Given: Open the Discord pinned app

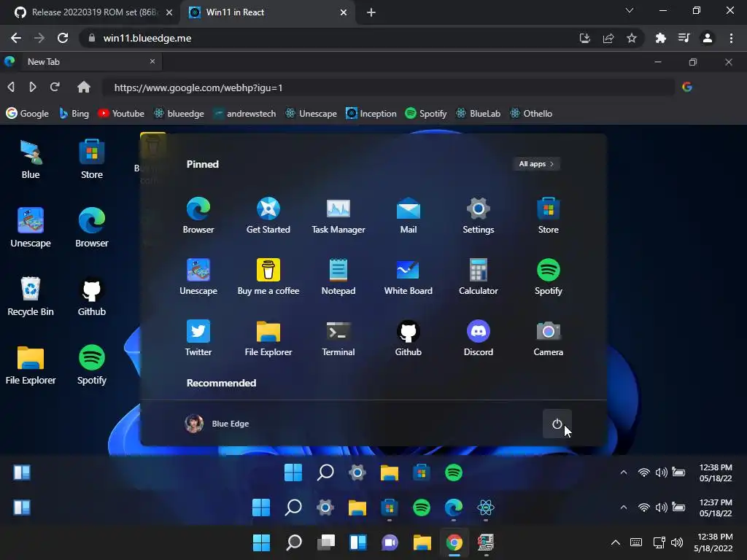Looking at the screenshot, I should 479,338.
